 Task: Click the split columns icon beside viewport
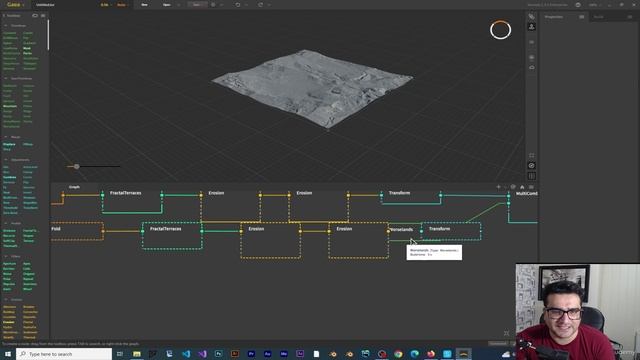[531, 176]
